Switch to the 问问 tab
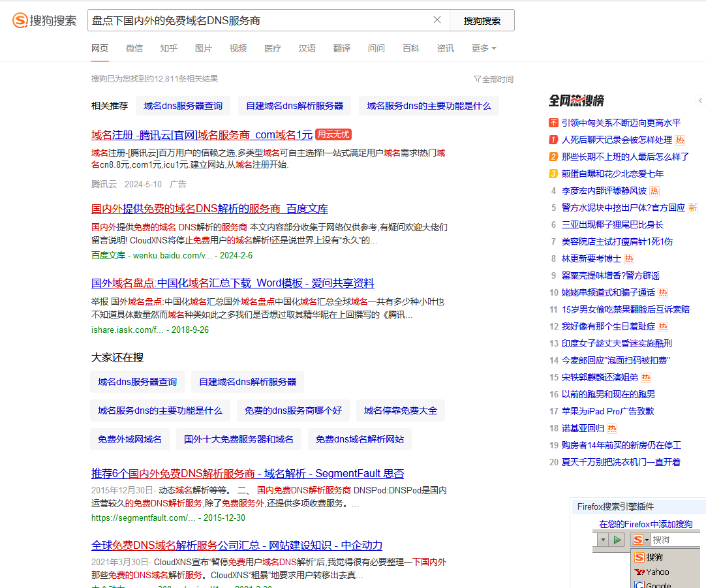 click(376, 48)
